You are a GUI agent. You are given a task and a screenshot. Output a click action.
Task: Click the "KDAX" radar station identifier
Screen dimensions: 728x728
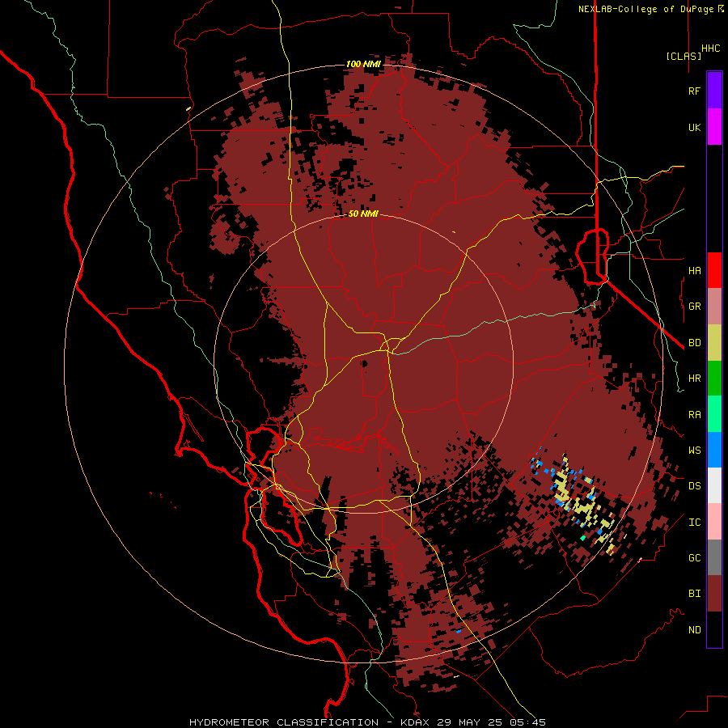pos(415,722)
